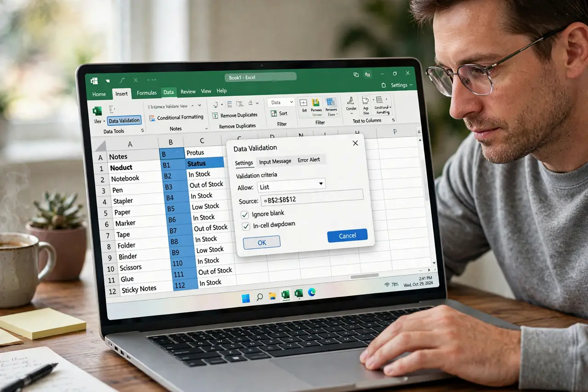Click the blue Removes icon in the ribbon

point(331,102)
